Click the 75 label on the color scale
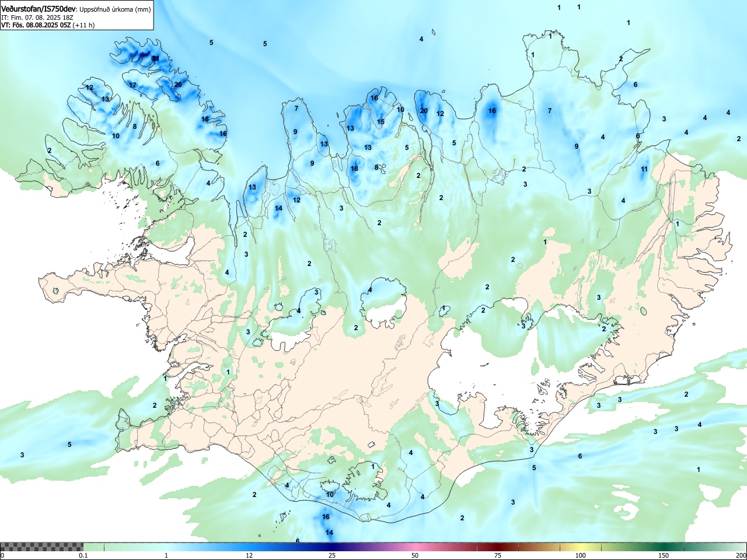This screenshot has height=560, width=747. [x=498, y=555]
